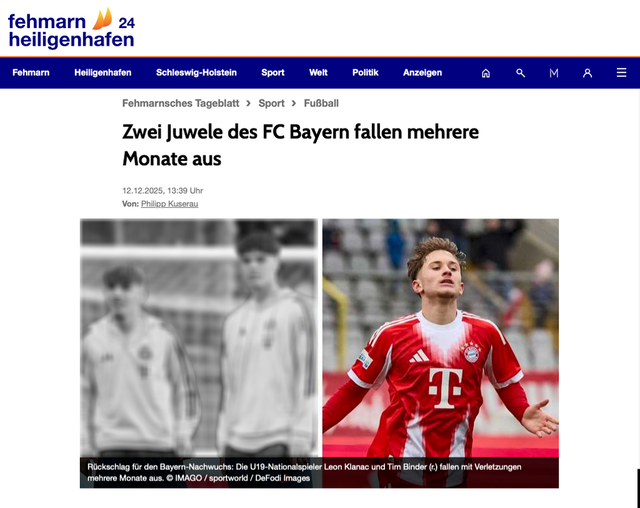Open the hamburger menu icon

pyautogui.click(x=621, y=73)
